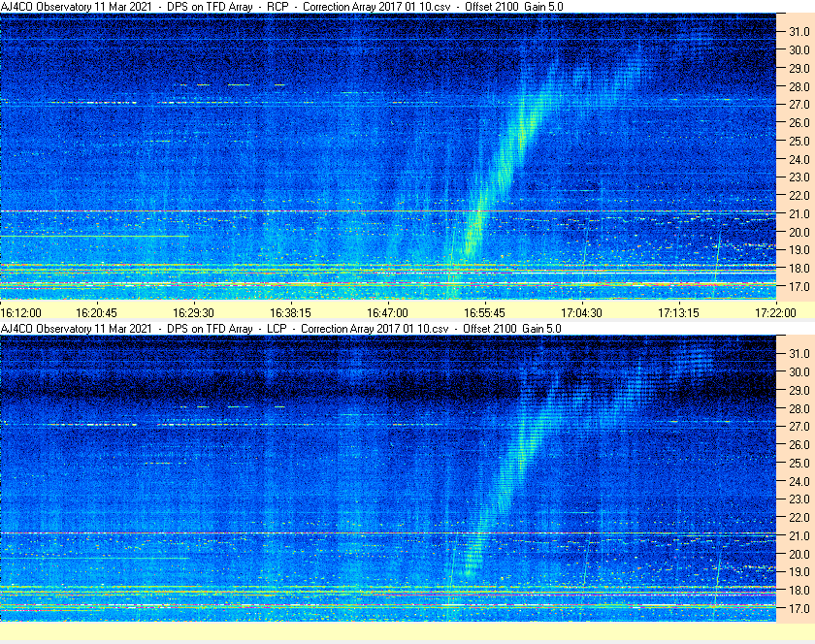Click the 16:20:45 time label
The width and height of the screenshot is (815, 644).
click(97, 313)
